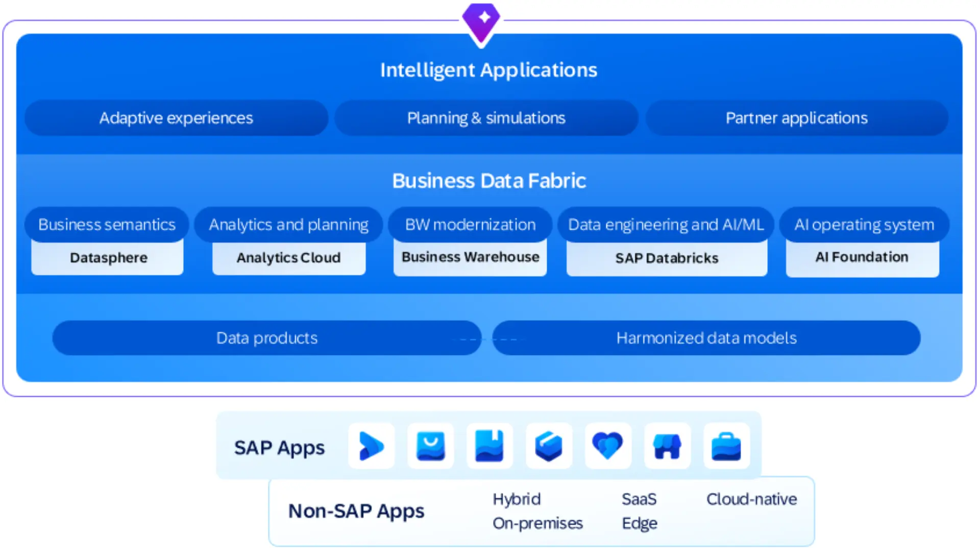The image size is (980, 548).
Task: Select the Harmonized data models bar
Action: pos(706,338)
